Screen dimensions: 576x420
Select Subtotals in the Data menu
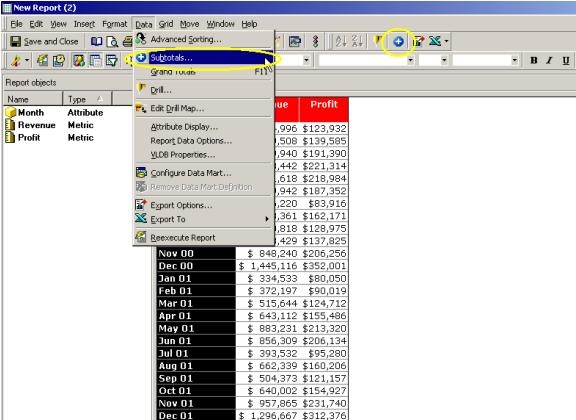(x=203, y=58)
